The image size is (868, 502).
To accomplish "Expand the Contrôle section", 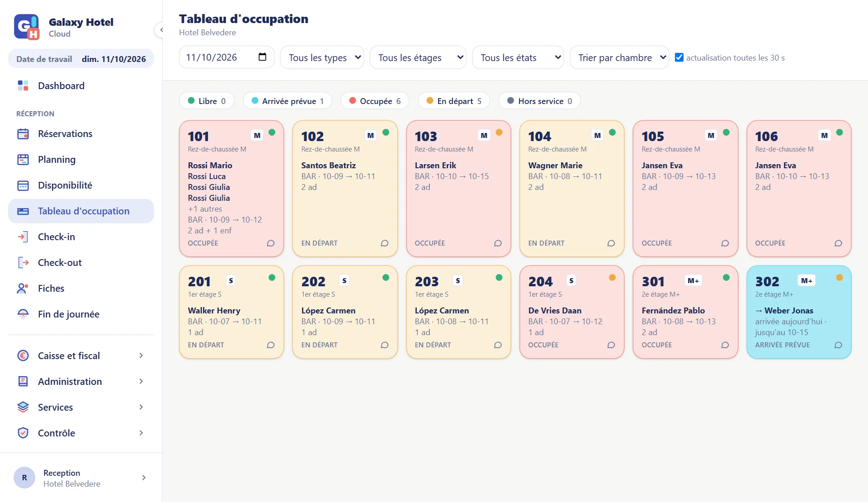I will 81,433.
